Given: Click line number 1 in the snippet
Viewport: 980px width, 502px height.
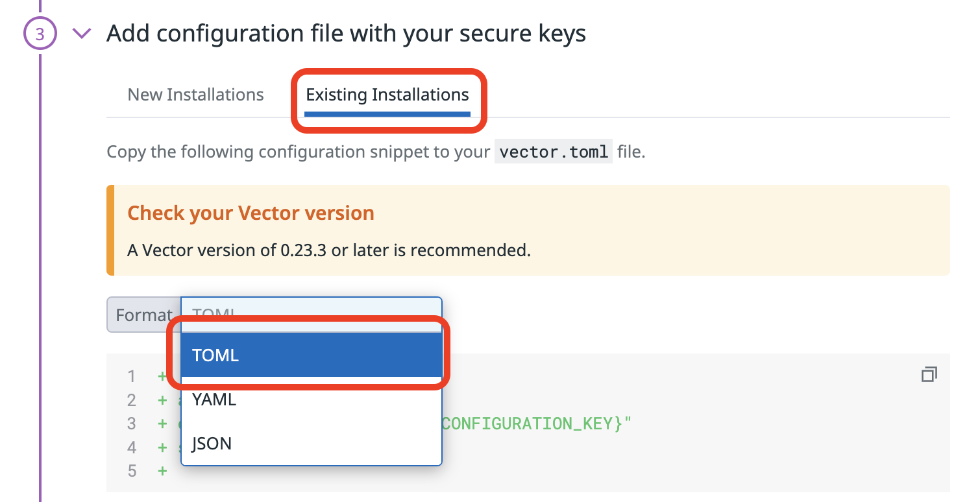Looking at the screenshot, I should click(x=132, y=376).
